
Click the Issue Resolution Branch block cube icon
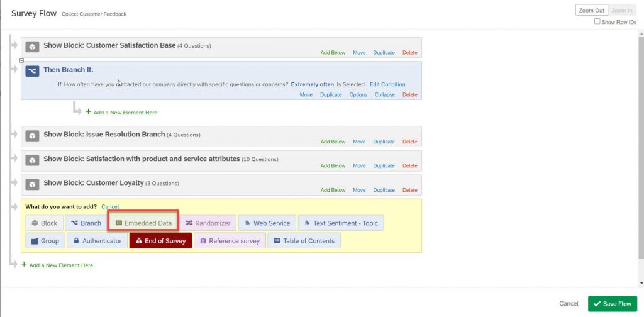pyautogui.click(x=33, y=135)
